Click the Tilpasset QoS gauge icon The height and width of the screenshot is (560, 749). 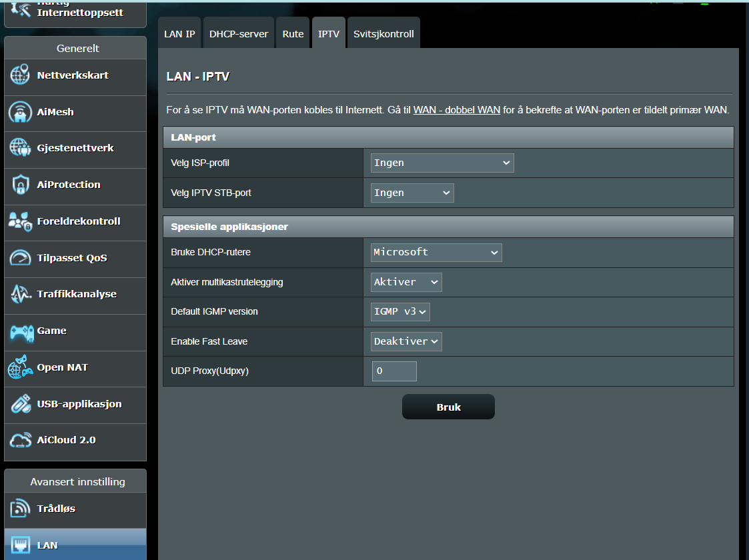[x=20, y=258]
